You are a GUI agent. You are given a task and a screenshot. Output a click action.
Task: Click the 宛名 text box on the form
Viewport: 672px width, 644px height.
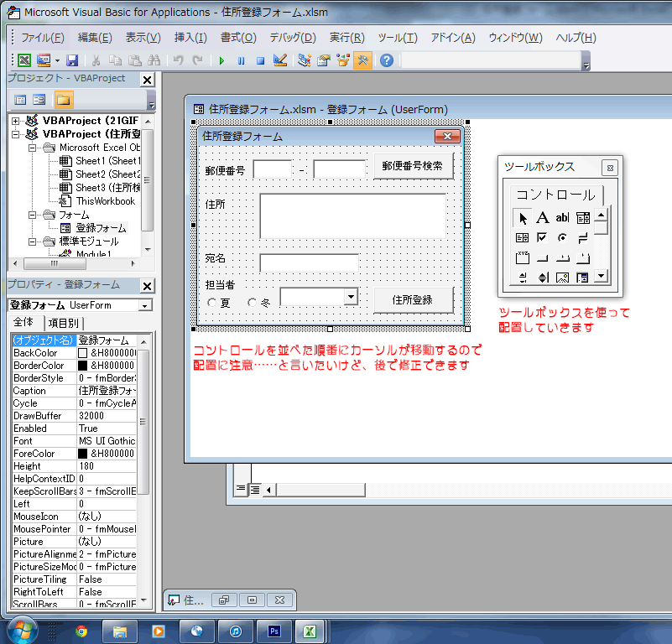[x=309, y=262]
